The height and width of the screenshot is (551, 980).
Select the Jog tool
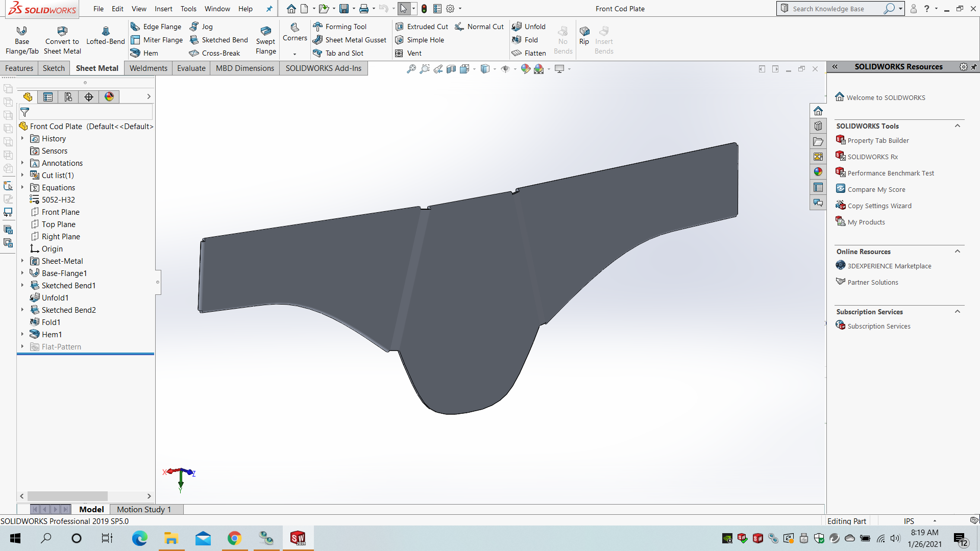point(201,27)
